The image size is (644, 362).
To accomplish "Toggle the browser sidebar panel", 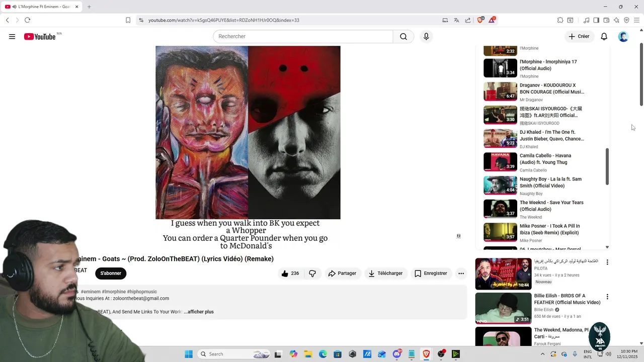I will click(x=596, y=20).
